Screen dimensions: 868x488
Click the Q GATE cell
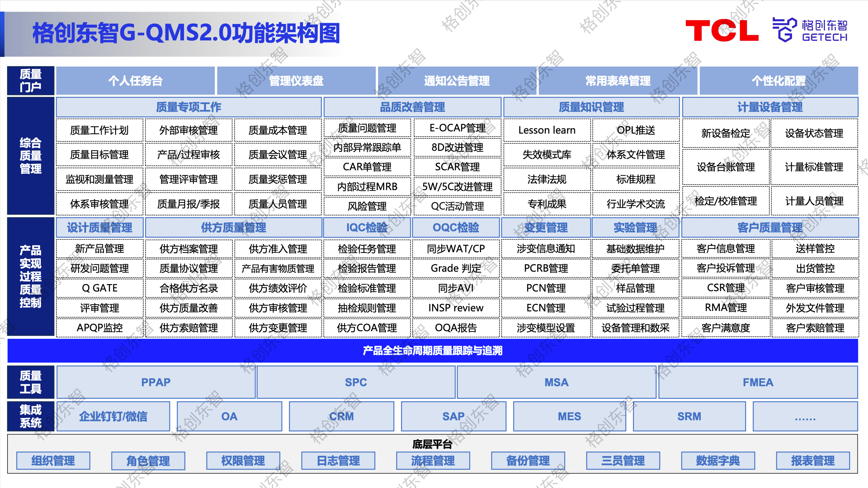click(100, 288)
